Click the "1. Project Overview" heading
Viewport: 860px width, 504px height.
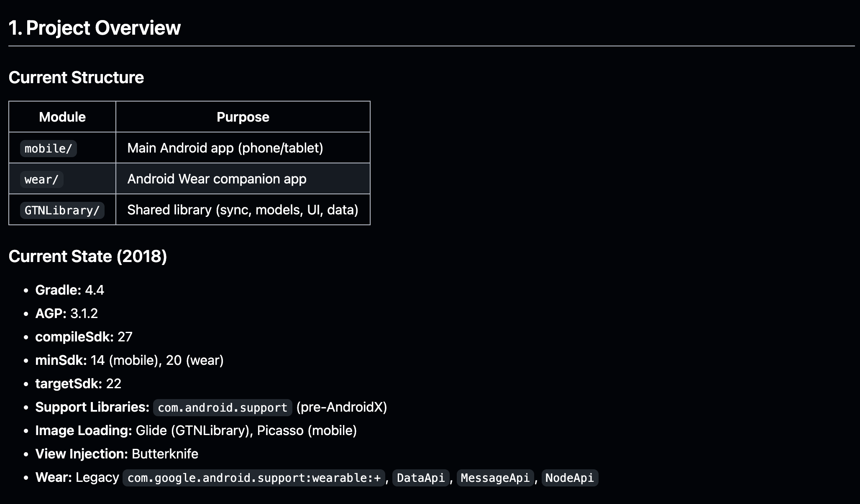click(x=95, y=28)
